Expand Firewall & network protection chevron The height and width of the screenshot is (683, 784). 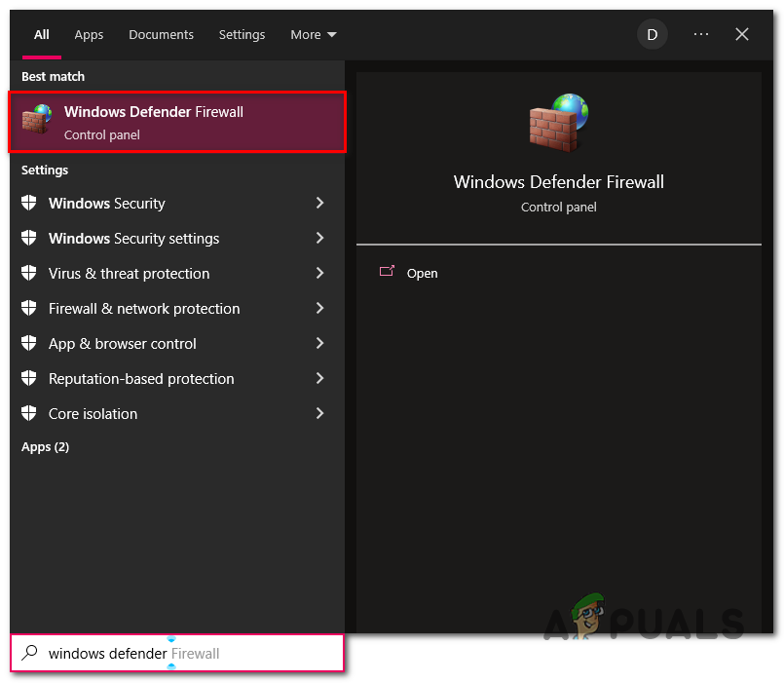pyautogui.click(x=320, y=308)
